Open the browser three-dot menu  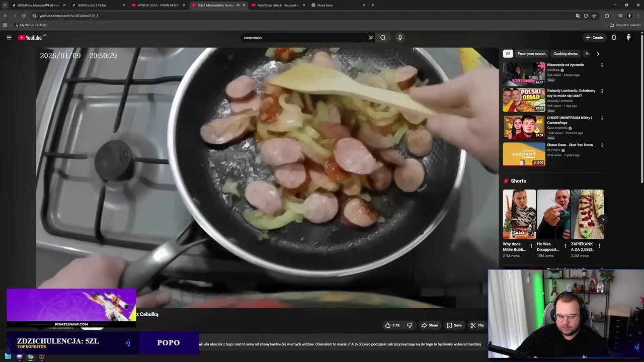point(637,16)
